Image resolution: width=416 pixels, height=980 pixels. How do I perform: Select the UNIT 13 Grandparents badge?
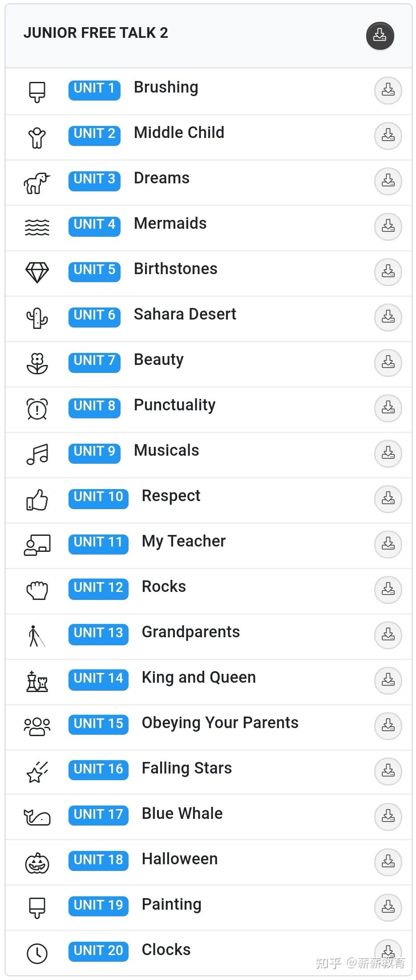(x=98, y=633)
